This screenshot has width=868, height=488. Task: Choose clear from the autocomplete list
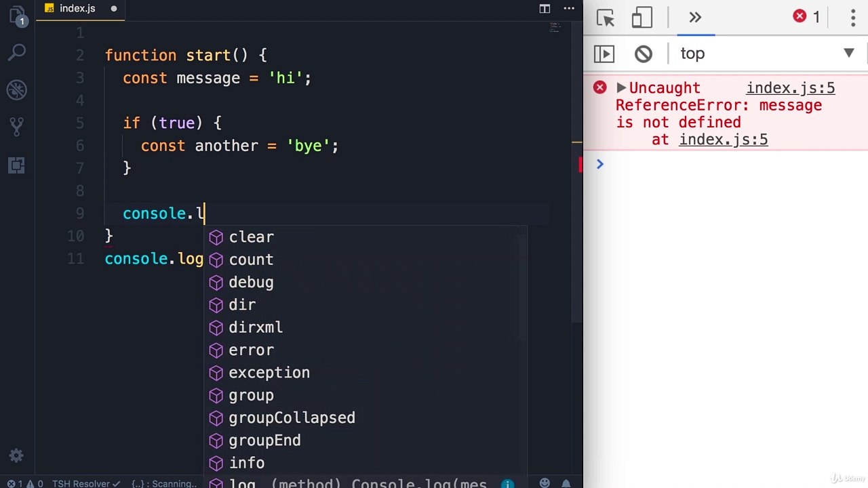[x=366, y=237]
